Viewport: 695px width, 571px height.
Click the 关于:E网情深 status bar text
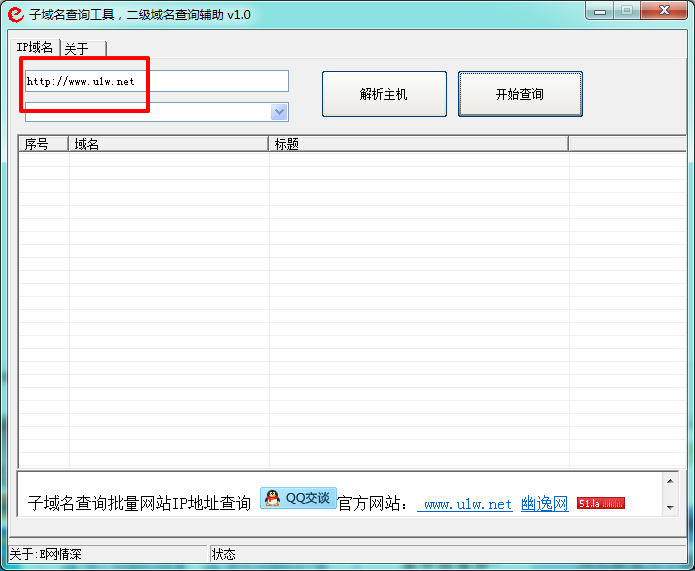(46, 554)
